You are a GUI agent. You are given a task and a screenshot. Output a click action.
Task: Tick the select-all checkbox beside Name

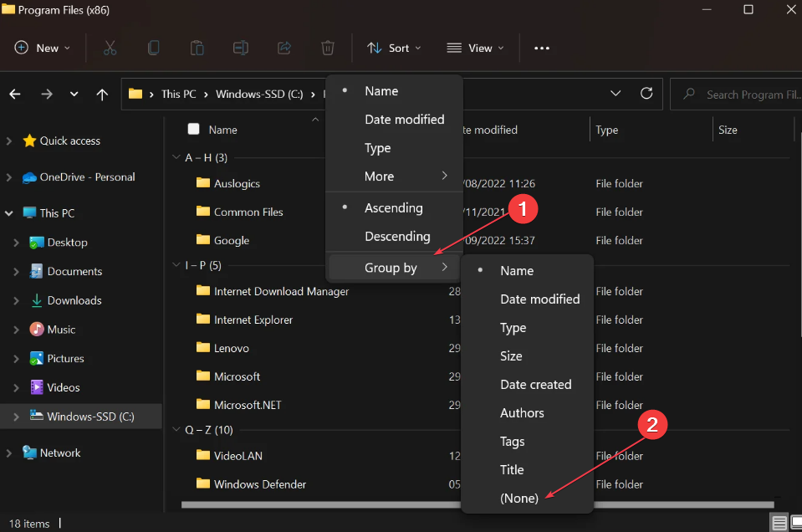(194, 130)
